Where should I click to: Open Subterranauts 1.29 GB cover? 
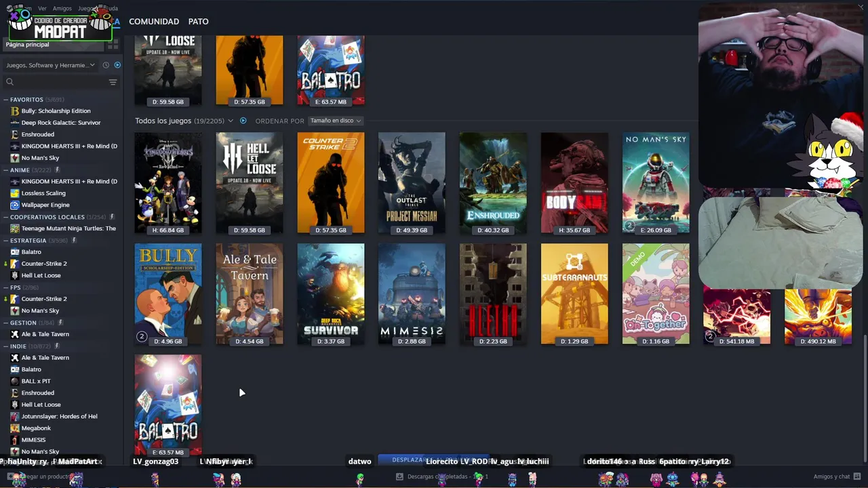pos(574,294)
